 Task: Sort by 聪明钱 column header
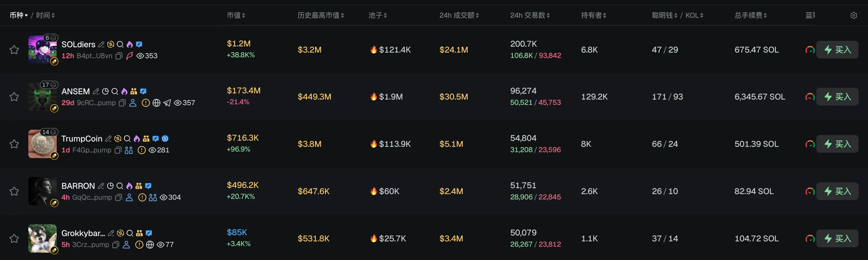pos(665,16)
